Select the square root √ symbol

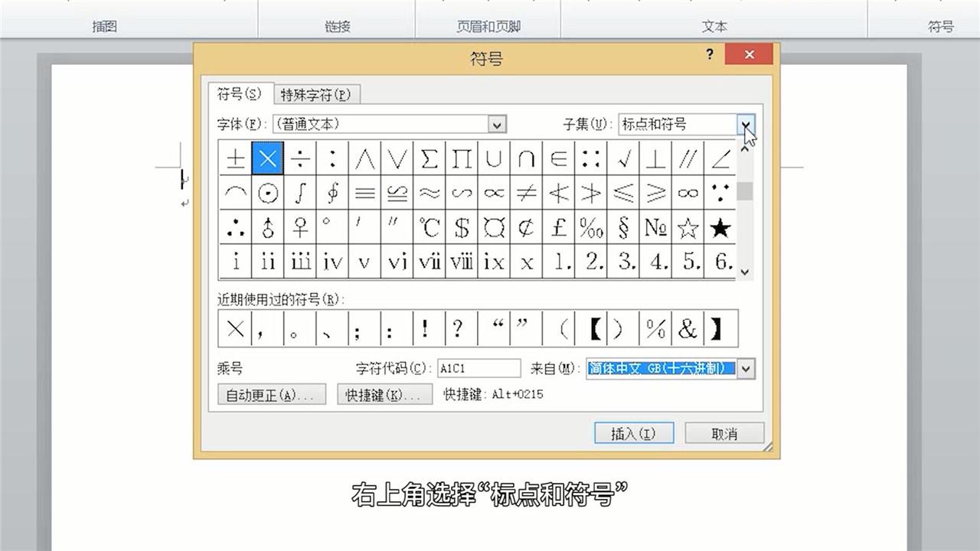point(623,158)
